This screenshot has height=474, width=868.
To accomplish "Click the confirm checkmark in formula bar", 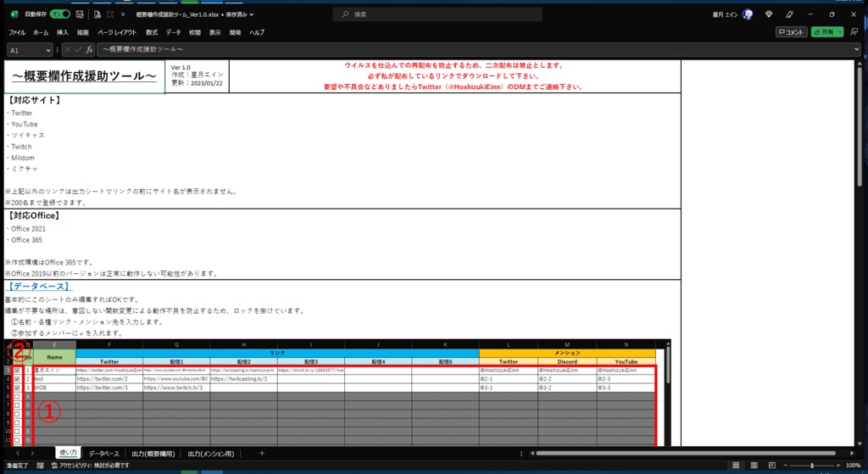I will pyautogui.click(x=78, y=50).
